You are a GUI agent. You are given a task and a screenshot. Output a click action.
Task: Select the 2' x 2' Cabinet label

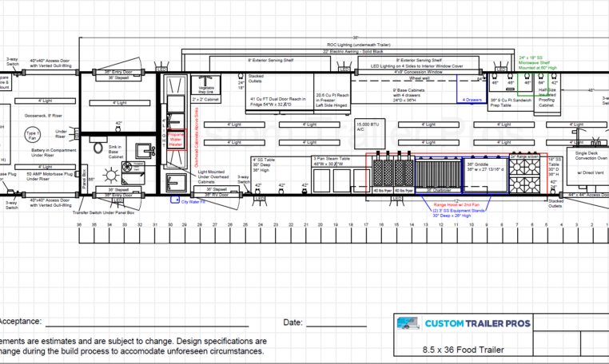[x=205, y=99]
